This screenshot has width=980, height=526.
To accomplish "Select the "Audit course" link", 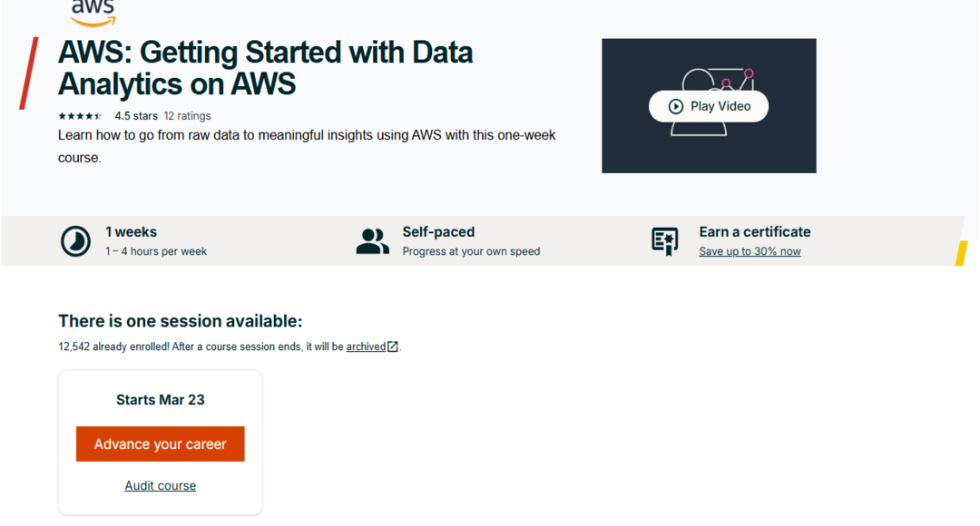I will pyautogui.click(x=161, y=486).
